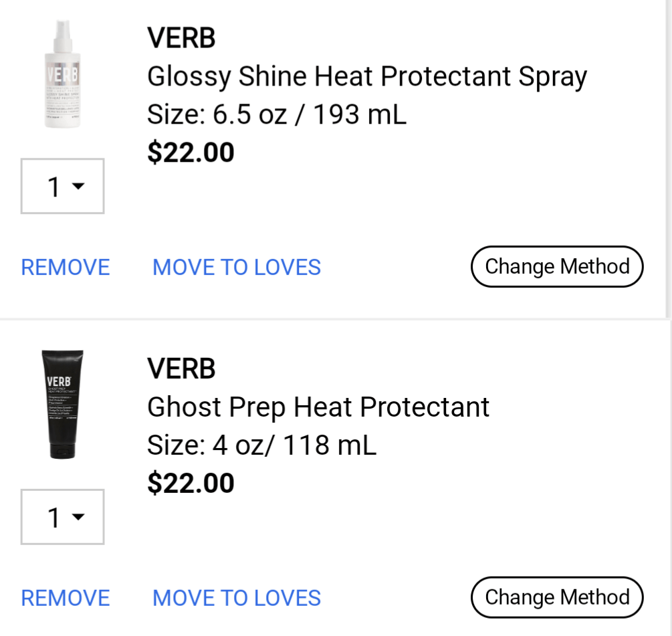Open the Ghost Prep product thumbnail
The width and height of the screenshot is (672, 636).
coord(63,405)
